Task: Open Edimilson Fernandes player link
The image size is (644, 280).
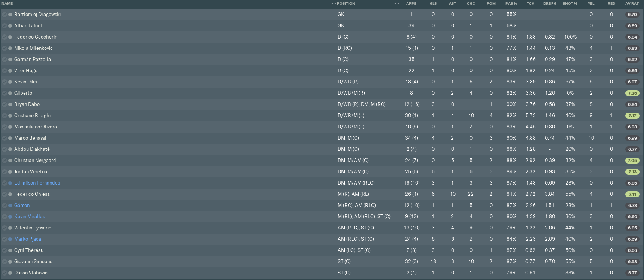Action: 37,183
